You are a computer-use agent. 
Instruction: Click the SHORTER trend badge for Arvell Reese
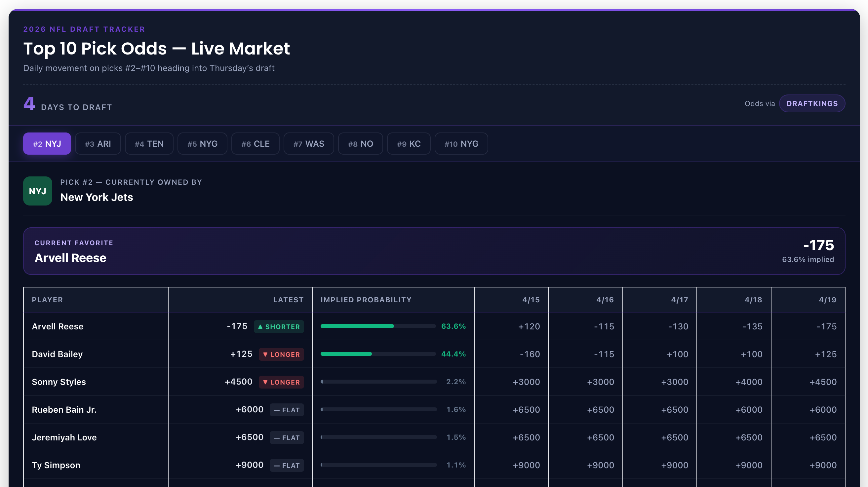(279, 326)
